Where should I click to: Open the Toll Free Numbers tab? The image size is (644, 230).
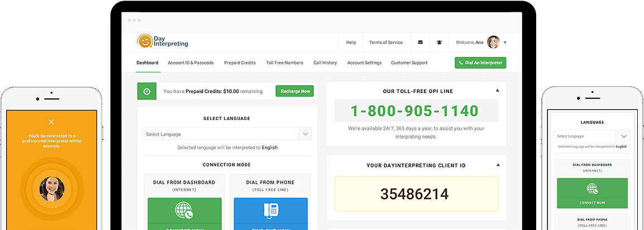tap(285, 63)
